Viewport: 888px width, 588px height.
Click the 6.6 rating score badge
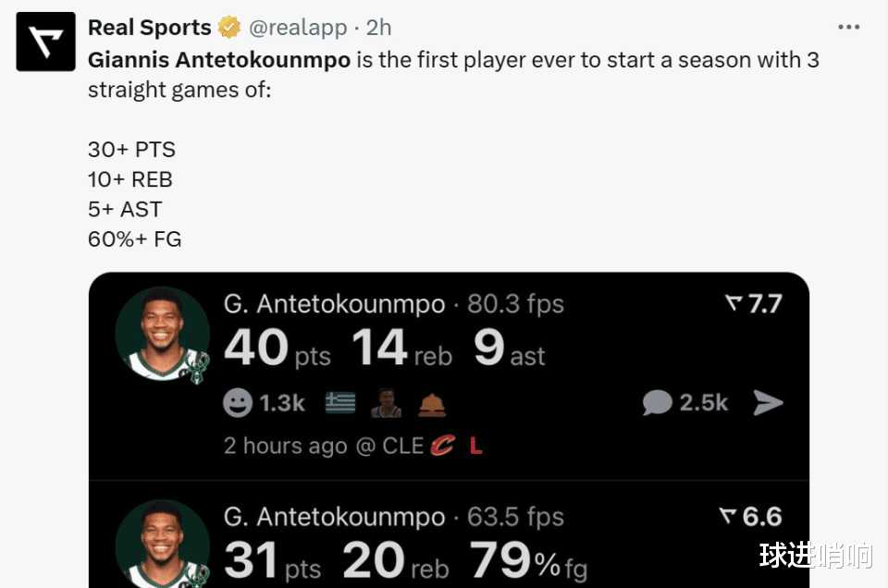pyautogui.click(x=750, y=516)
